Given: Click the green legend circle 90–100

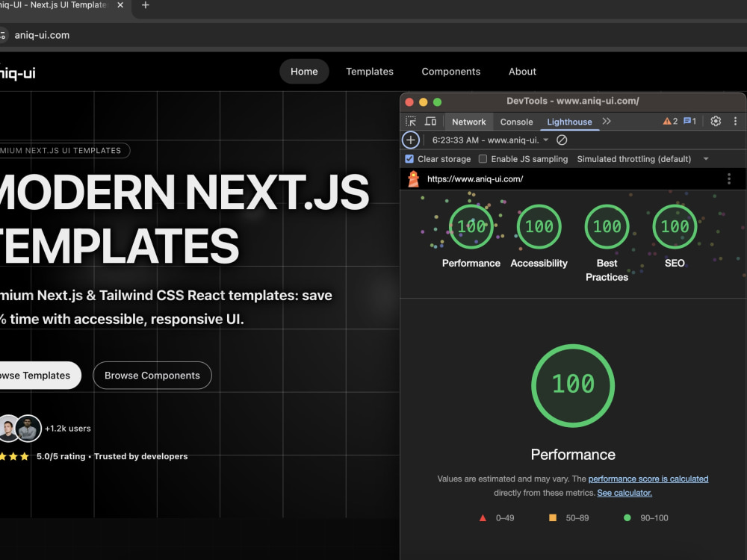Looking at the screenshot, I should pos(627,517).
